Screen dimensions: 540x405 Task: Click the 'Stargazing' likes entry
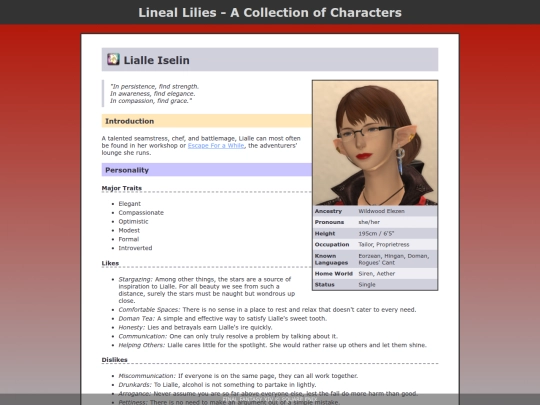pyautogui.click(x=207, y=290)
